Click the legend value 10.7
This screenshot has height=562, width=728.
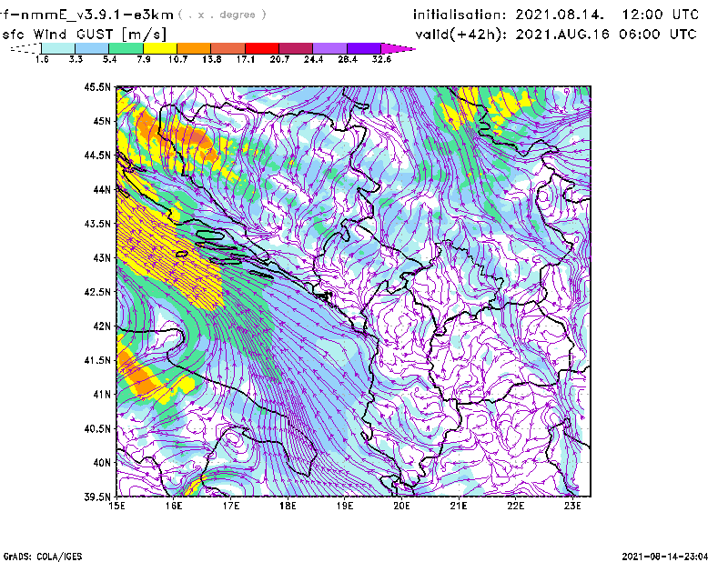click(x=177, y=59)
